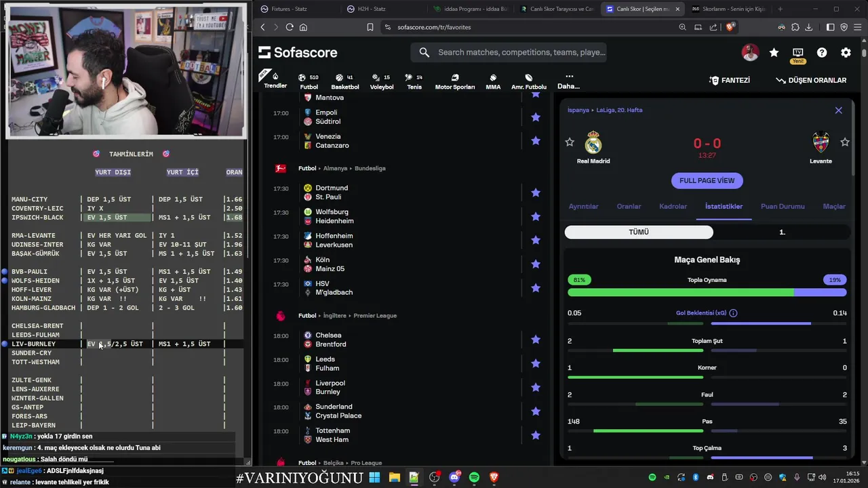The height and width of the screenshot is (488, 868).
Task: Click the browser reload button
Action: 290,27
